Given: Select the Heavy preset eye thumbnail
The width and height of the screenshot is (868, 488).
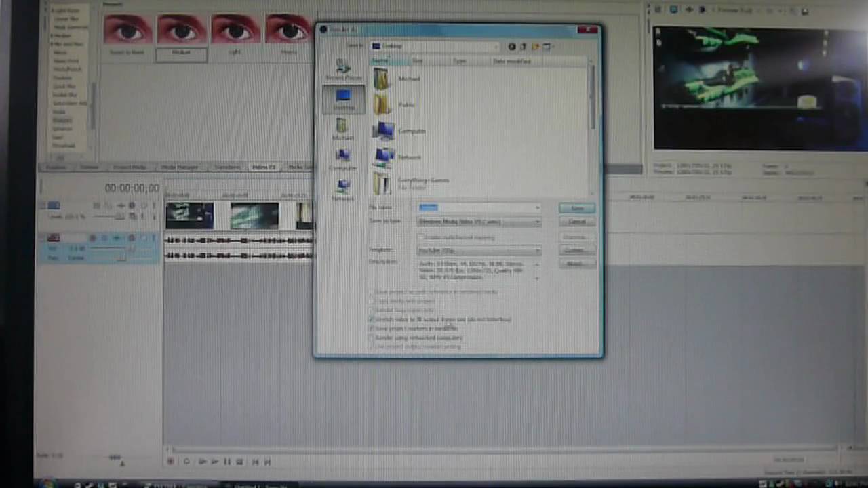Looking at the screenshot, I should point(288,35).
